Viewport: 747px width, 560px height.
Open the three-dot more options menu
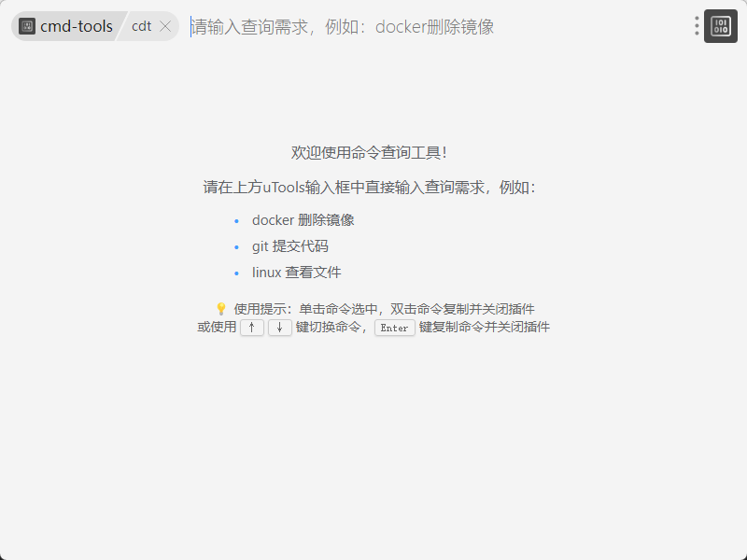[x=697, y=26]
